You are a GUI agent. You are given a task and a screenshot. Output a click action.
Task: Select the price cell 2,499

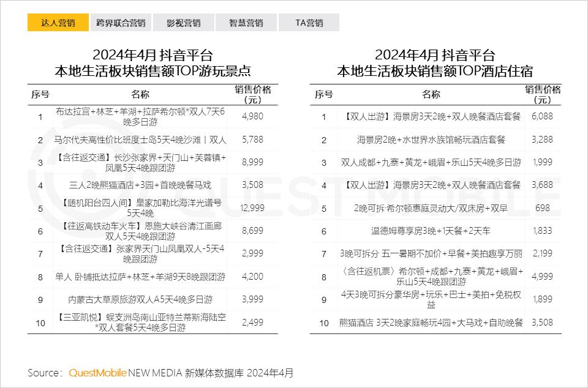click(x=253, y=323)
